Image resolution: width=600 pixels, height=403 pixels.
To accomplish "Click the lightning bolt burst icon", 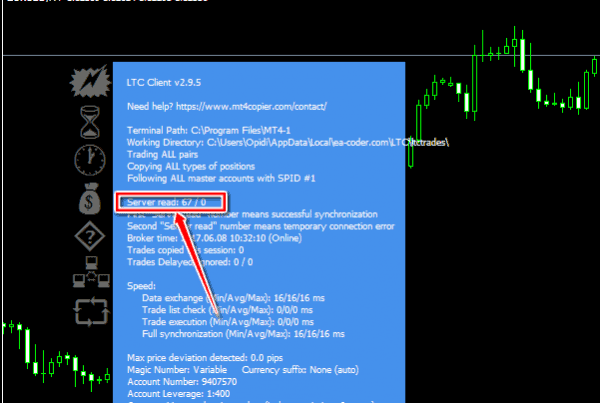I will [x=90, y=81].
